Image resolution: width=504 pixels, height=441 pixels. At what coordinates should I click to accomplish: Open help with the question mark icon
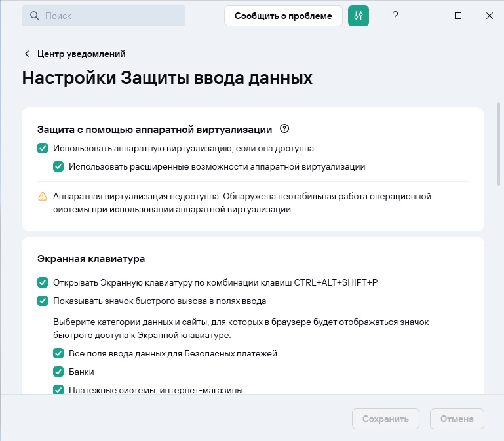[x=395, y=16]
